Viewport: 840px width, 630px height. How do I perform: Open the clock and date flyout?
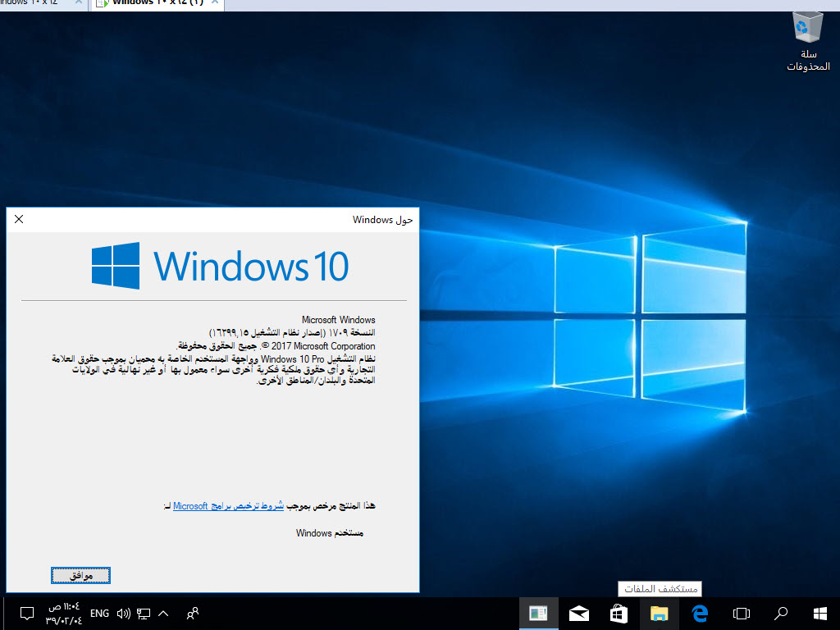coord(64,614)
